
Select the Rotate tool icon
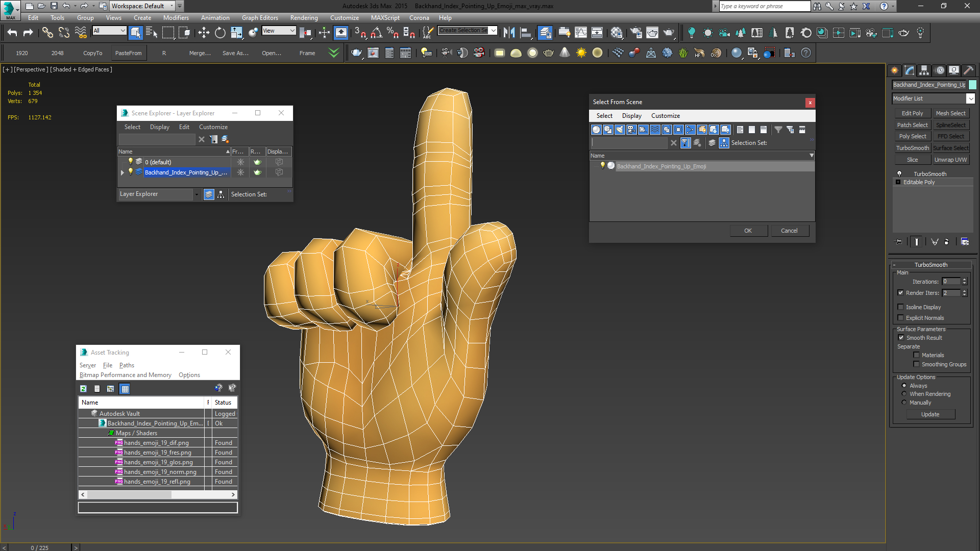pyautogui.click(x=220, y=33)
